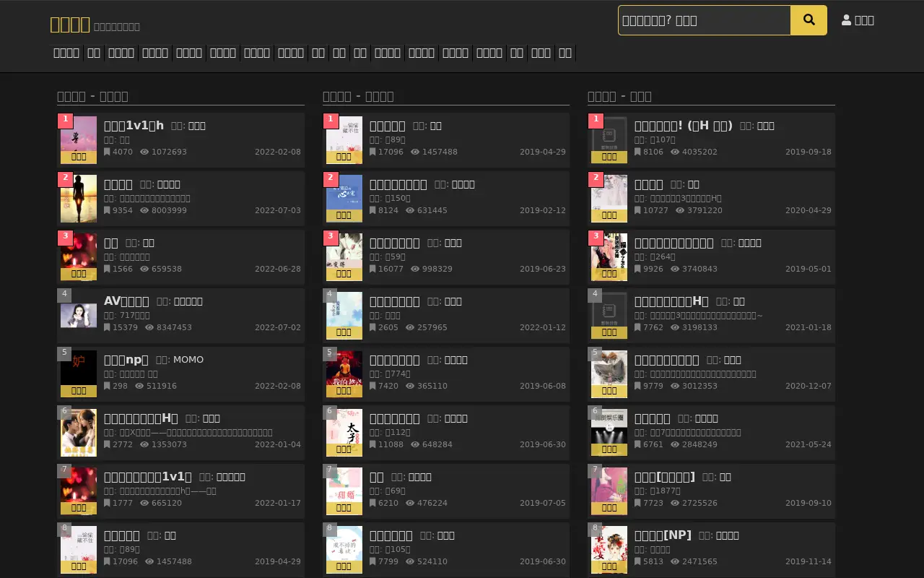Click bookmark icon next to 7723
924x578 pixels.
tap(637, 504)
